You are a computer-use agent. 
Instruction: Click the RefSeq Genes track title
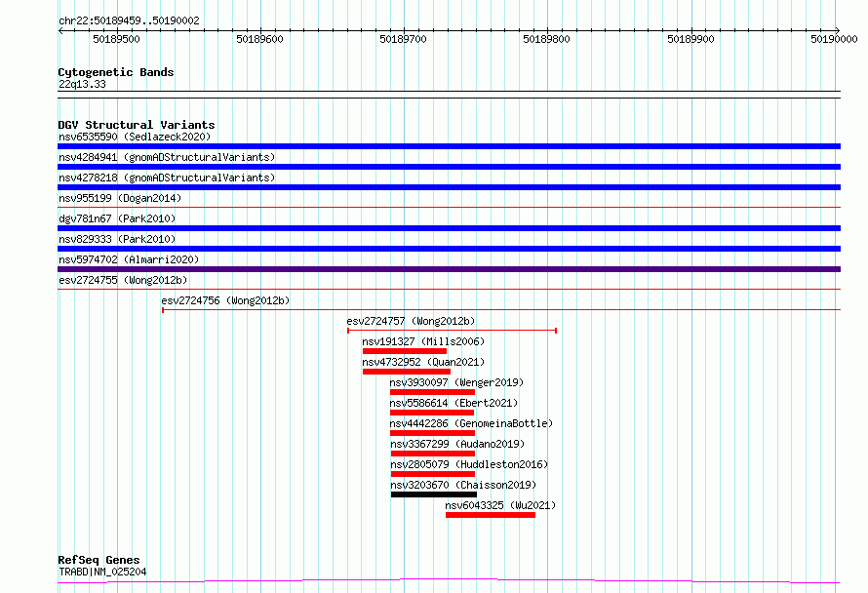[99, 561]
